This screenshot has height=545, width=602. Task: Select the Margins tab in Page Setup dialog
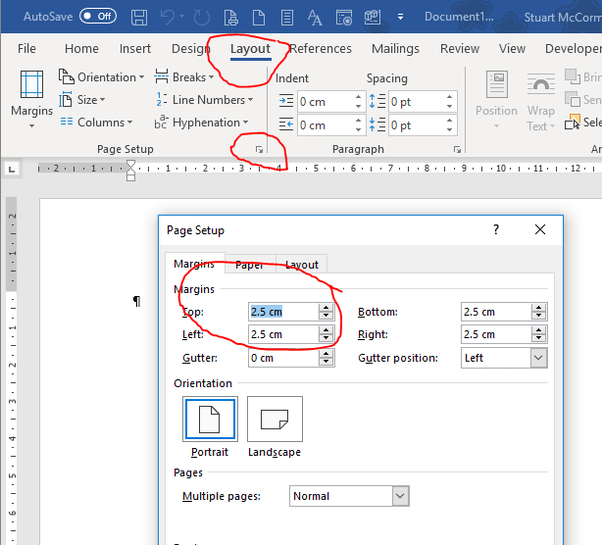[x=194, y=264]
